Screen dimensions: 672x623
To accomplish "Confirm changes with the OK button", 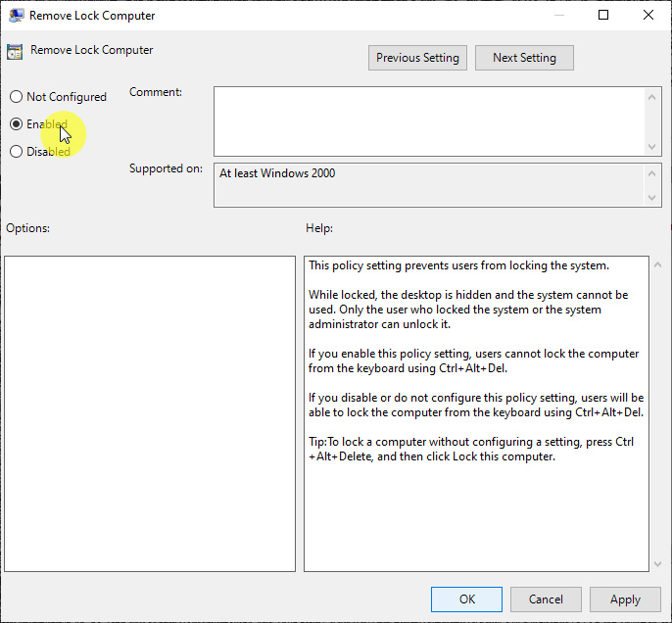I will [466, 599].
